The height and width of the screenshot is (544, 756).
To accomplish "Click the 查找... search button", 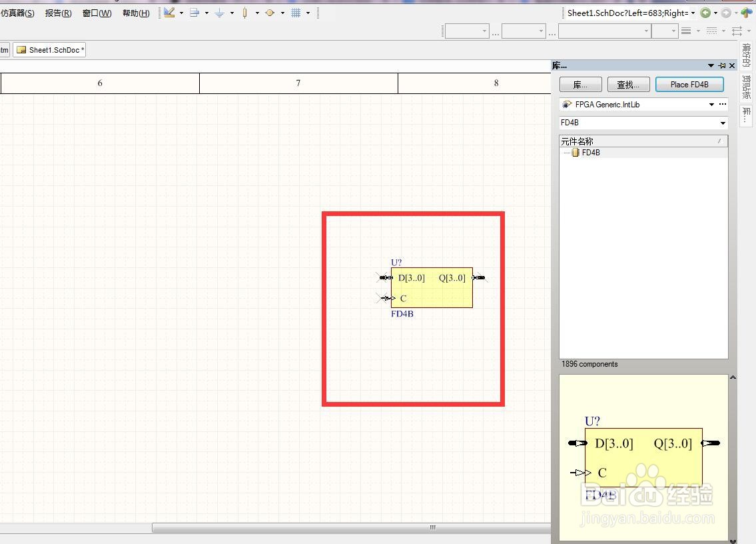I will coord(628,85).
